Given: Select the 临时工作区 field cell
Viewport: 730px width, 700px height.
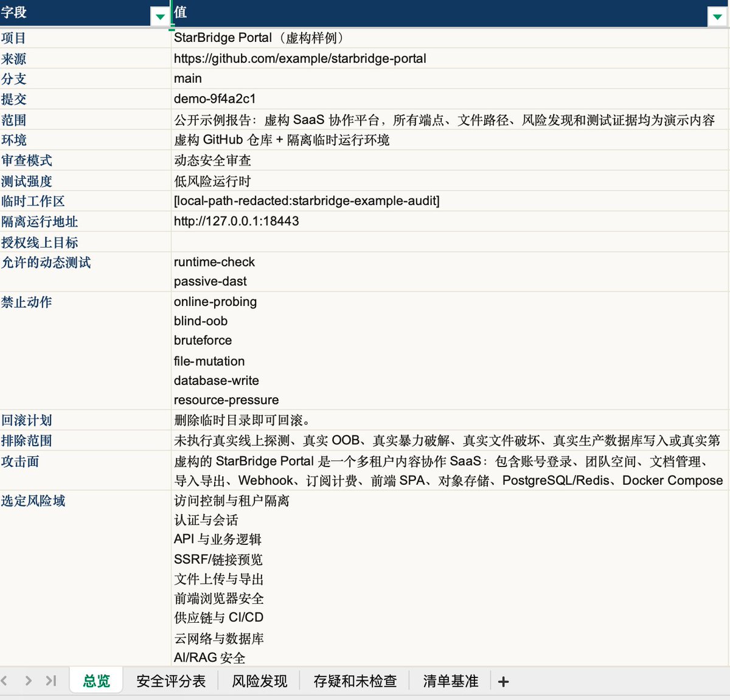Looking at the screenshot, I should 85,201.
